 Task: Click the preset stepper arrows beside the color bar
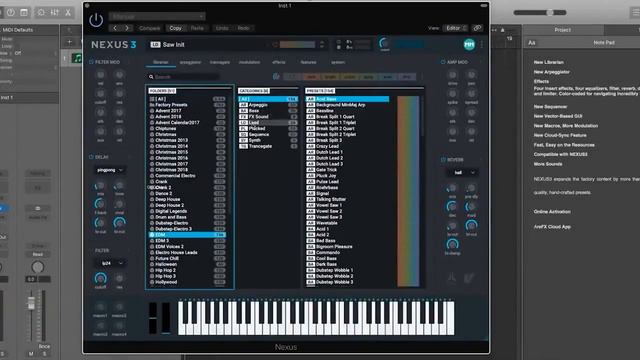(x=322, y=44)
